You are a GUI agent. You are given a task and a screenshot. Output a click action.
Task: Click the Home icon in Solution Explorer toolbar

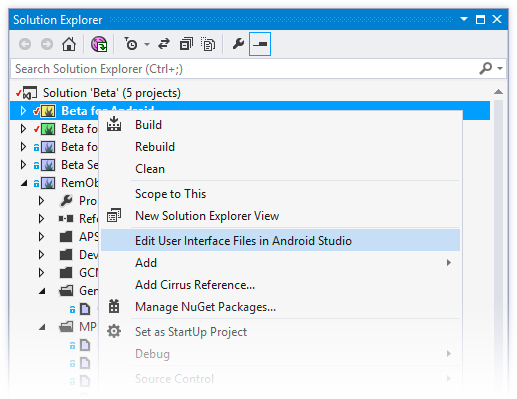(69, 44)
